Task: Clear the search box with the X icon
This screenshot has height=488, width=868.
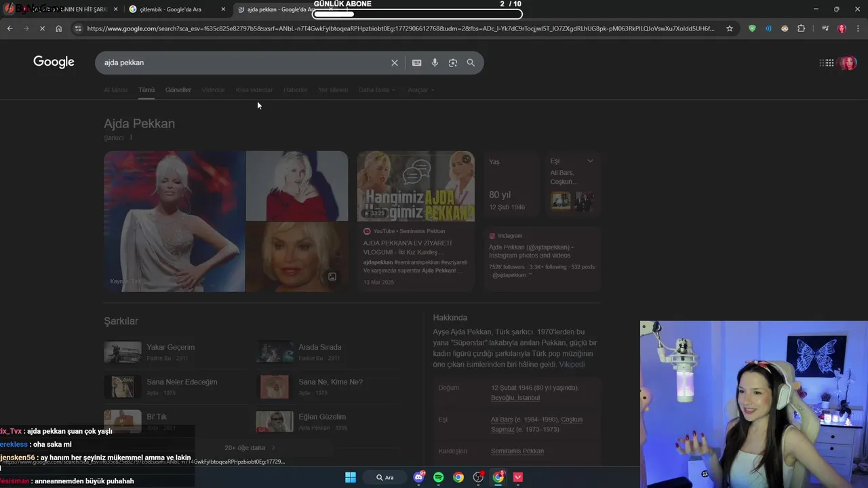Action: [395, 62]
